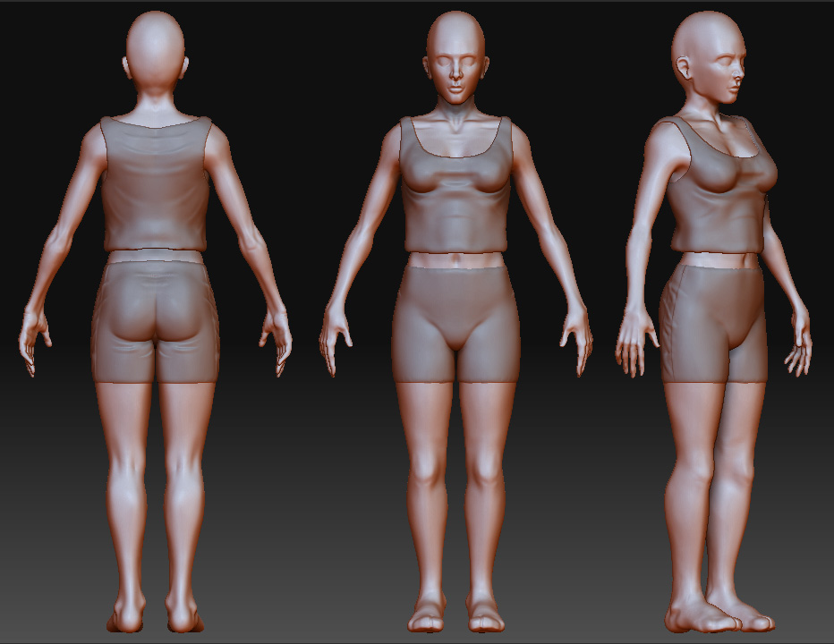Select the shorts on the three-quarter view figure

[x=712, y=323]
